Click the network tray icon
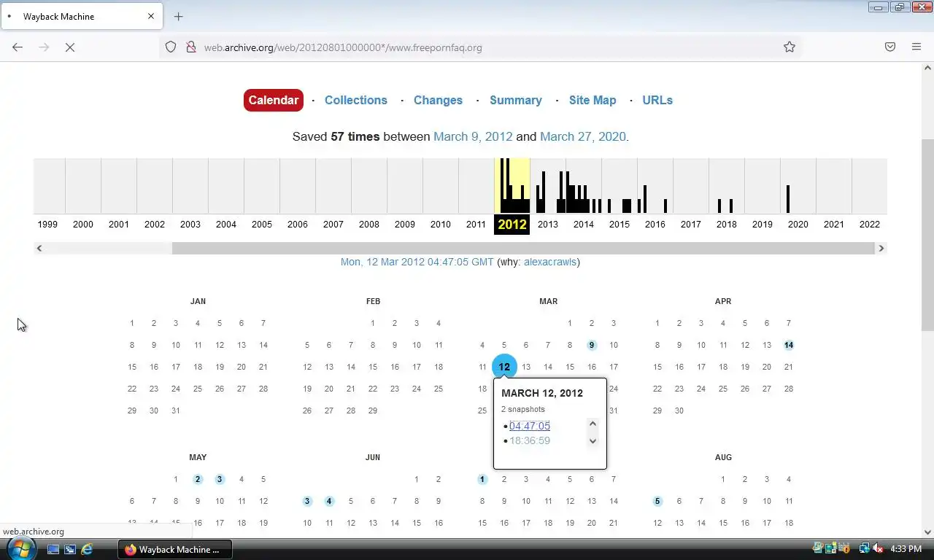Screen dimensions: 934x560 click(865, 548)
